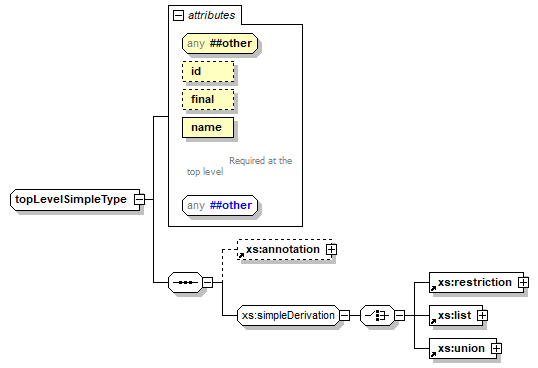This screenshot has width=538, height=368.
Task: Click the 'Required at the top level' note
Action: pyautogui.click(x=239, y=166)
